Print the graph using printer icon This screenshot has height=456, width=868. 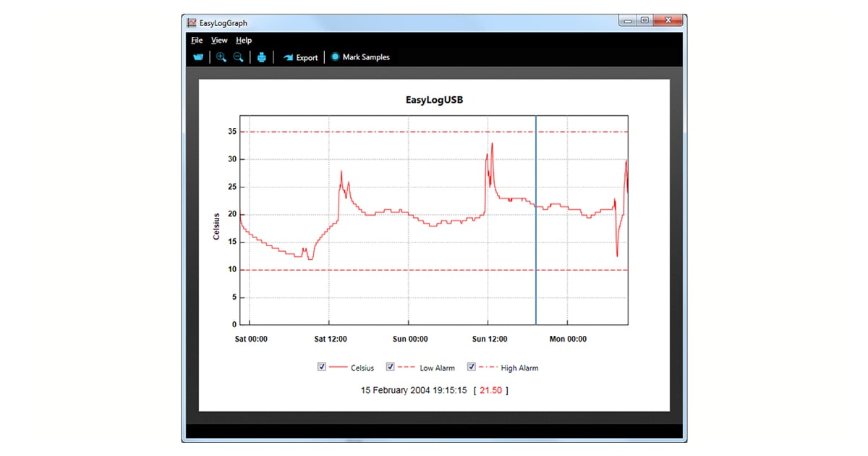coord(262,57)
